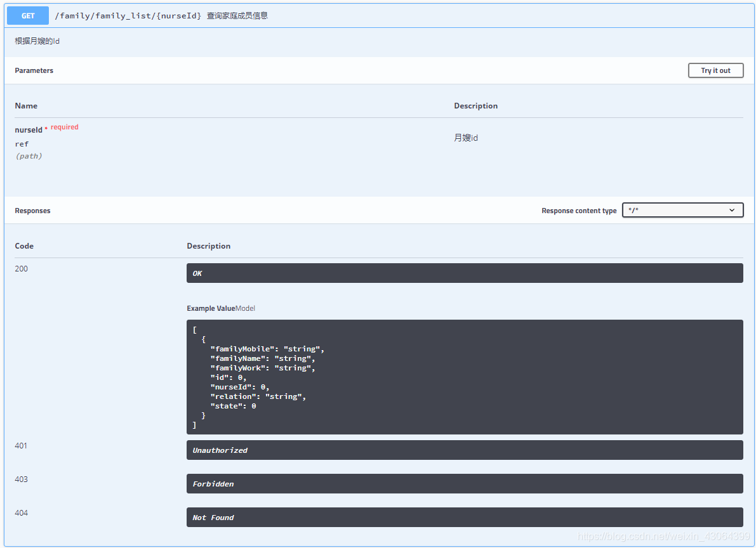
Task: Click the "familyWork" line in the example JSON
Action: [x=263, y=369]
